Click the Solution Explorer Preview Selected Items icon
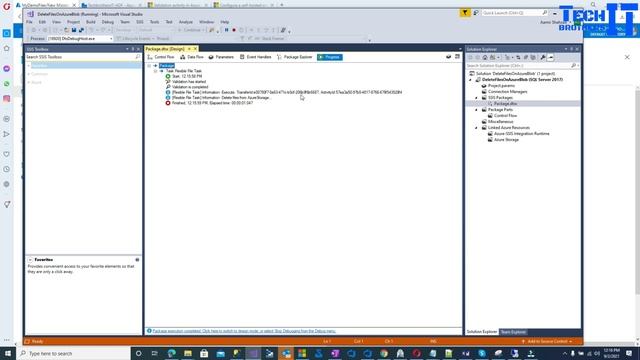640x360 pixels. (x=551, y=58)
